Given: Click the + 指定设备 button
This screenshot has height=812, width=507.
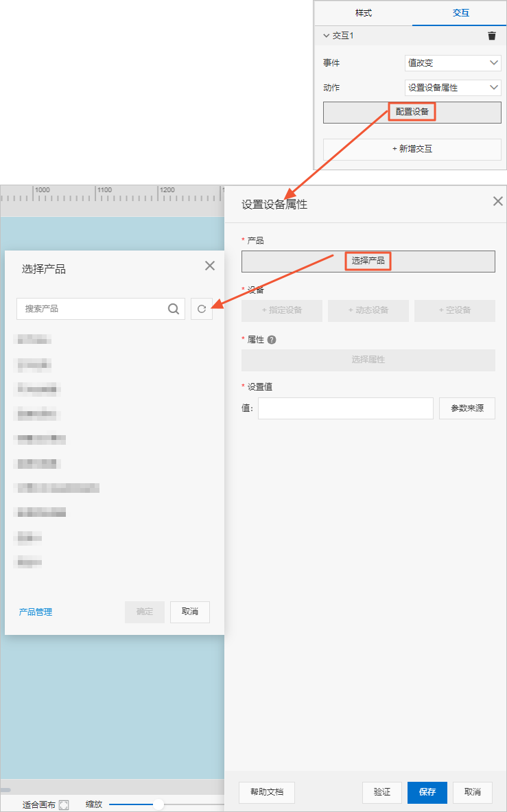Looking at the screenshot, I should 282,310.
